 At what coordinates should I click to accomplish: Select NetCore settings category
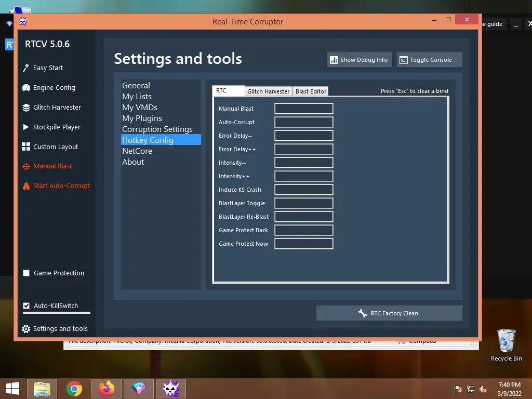pos(161,151)
